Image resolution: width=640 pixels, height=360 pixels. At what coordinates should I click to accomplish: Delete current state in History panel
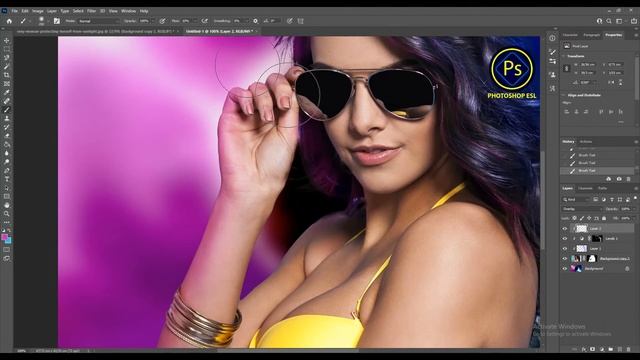tap(628, 179)
